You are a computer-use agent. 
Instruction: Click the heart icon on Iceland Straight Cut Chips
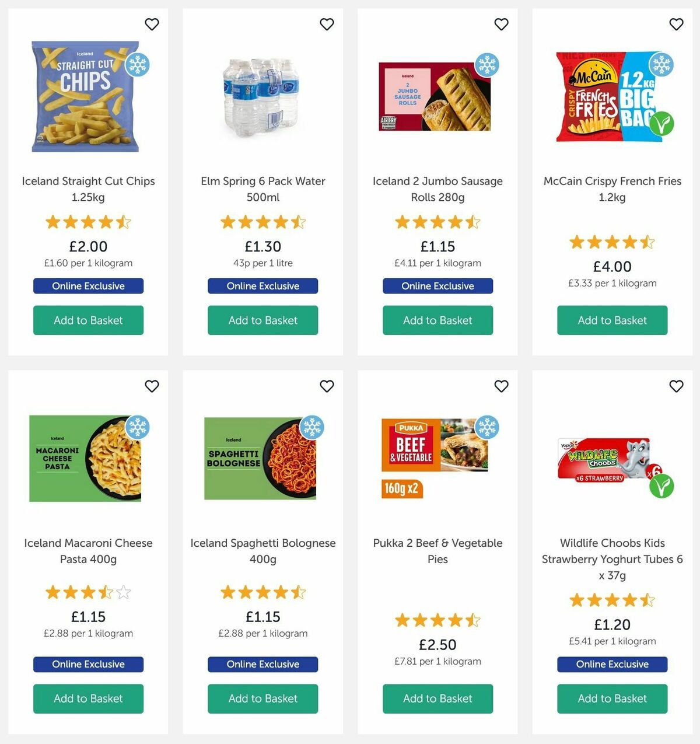click(x=152, y=25)
